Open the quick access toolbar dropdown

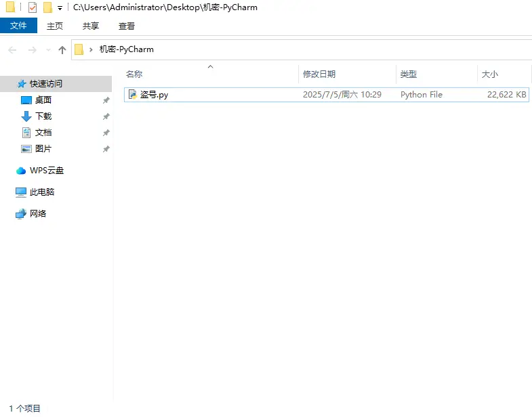tap(60, 8)
